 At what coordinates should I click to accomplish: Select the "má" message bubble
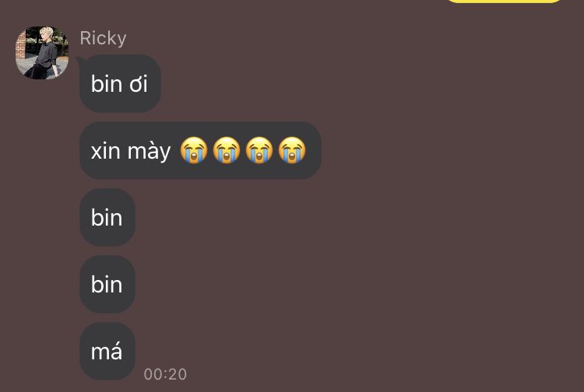tap(107, 351)
